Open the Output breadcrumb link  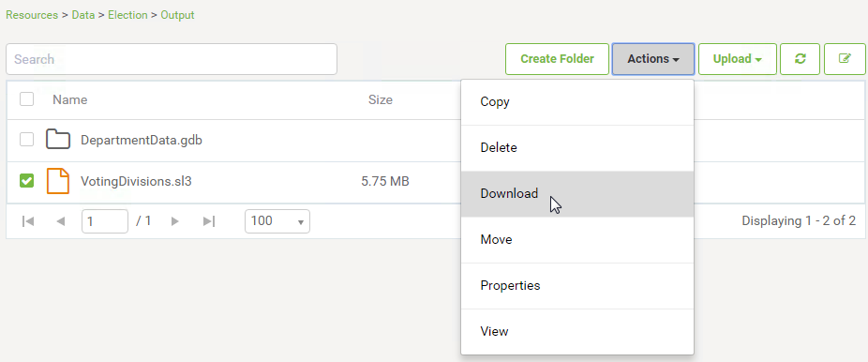pyautogui.click(x=177, y=15)
